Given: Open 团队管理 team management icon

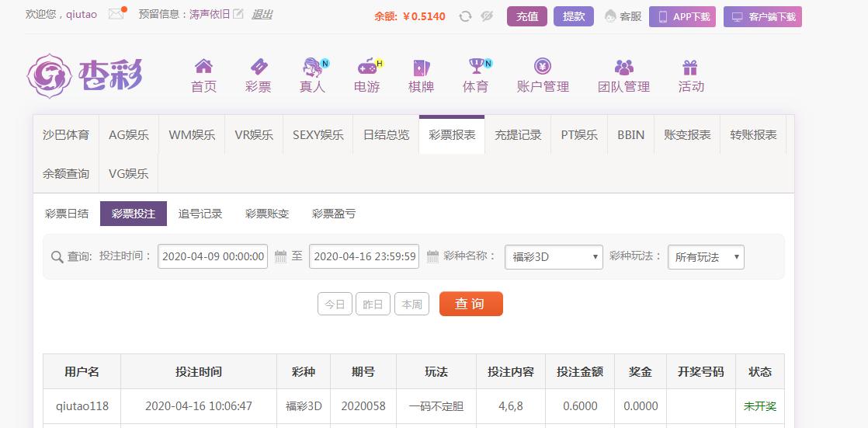Looking at the screenshot, I should click(624, 68).
